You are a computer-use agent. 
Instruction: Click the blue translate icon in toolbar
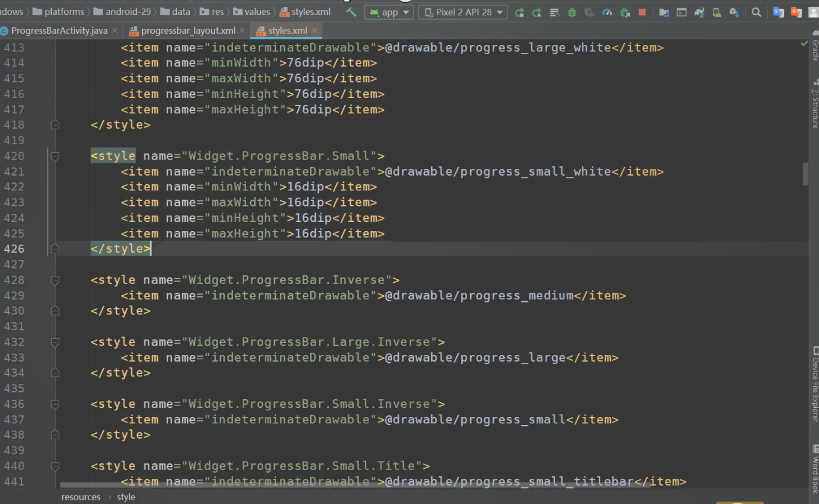(778, 12)
